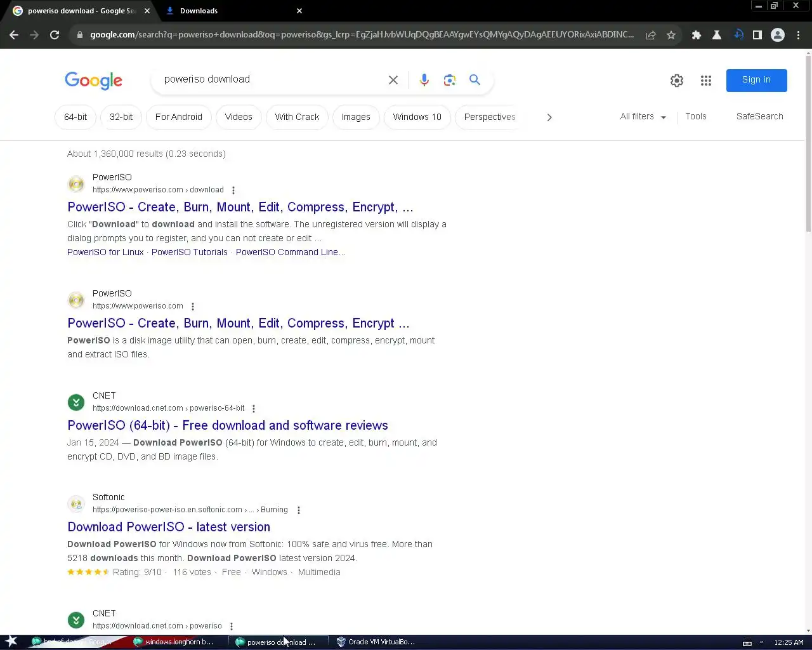Open the media control music icon
Image resolution: width=812 pixels, height=650 pixels.
click(738, 35)
